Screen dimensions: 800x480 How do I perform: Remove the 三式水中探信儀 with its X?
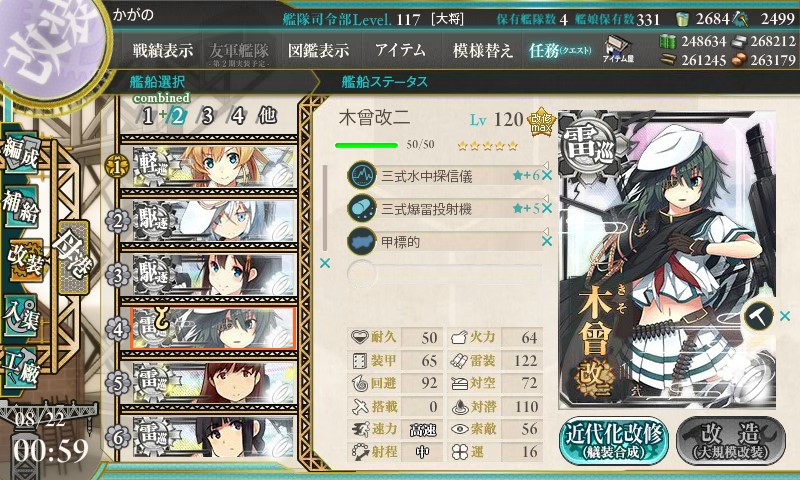click(x=547, y=175)
